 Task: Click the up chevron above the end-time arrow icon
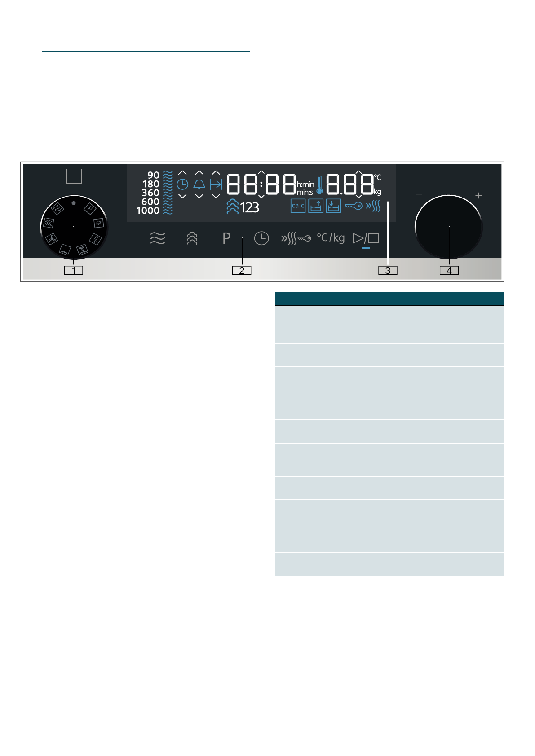point(216,173)
